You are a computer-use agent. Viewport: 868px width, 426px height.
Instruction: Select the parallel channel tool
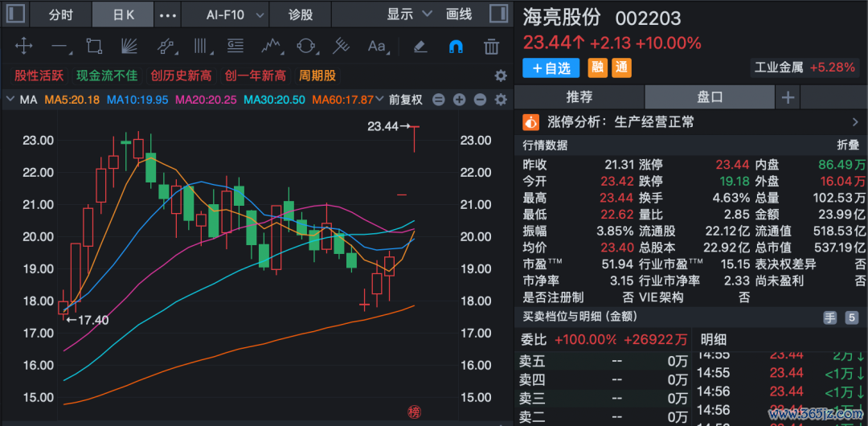click(x=166, y=46)
